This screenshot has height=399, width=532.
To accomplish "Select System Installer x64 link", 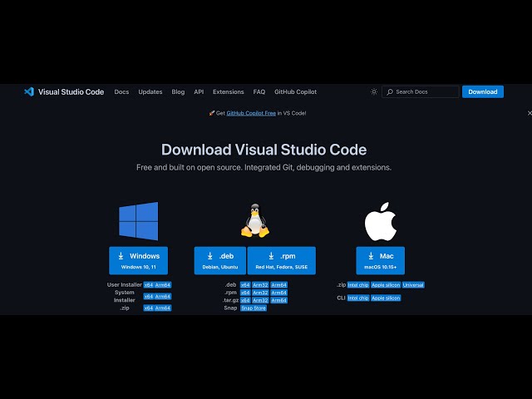I will tap(149, 297).
